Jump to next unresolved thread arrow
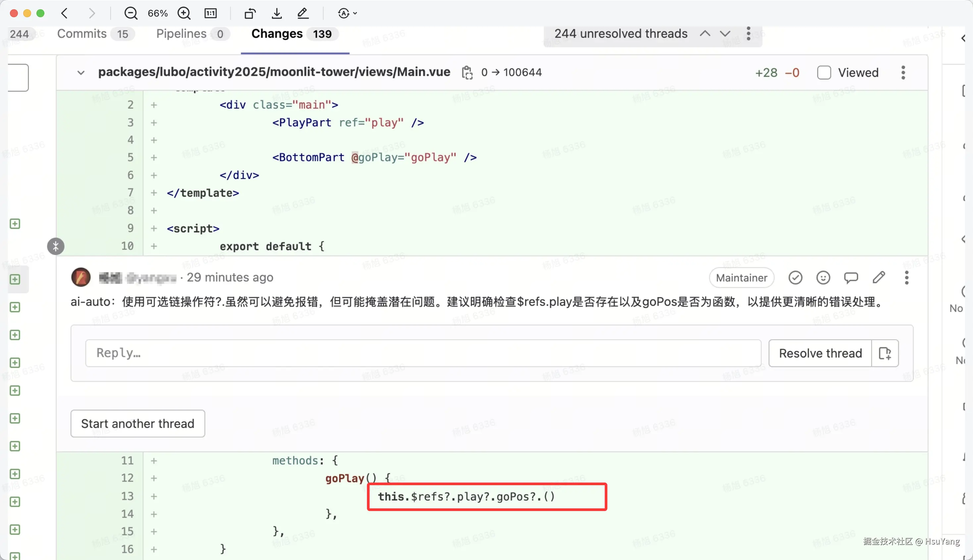 point(725,34)
